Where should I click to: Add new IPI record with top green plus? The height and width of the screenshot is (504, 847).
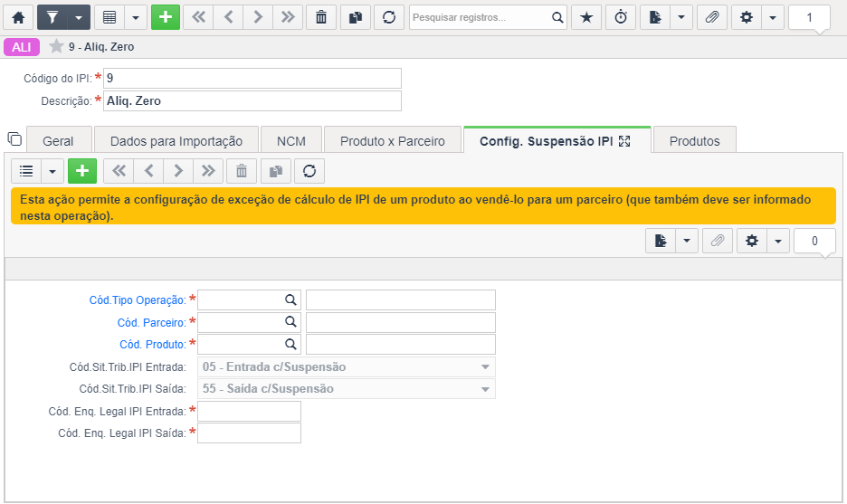166,17
